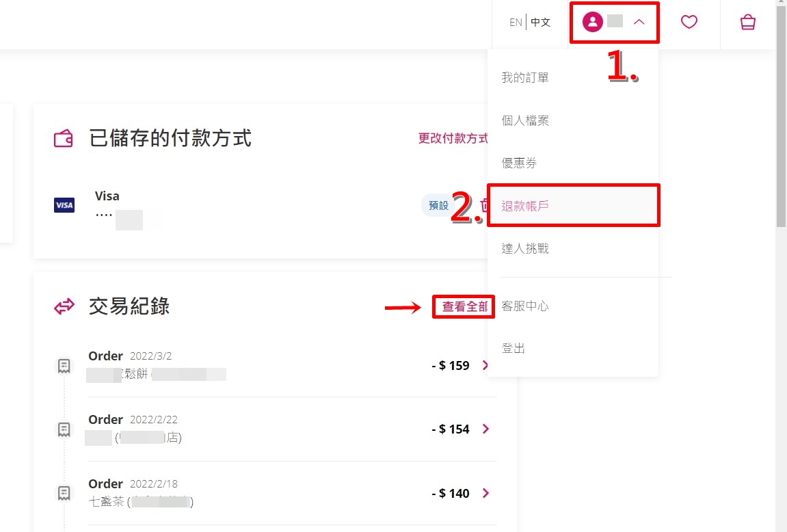Click the Visa card logo
This screenshot has height=532, width=787.
point(64,204)
